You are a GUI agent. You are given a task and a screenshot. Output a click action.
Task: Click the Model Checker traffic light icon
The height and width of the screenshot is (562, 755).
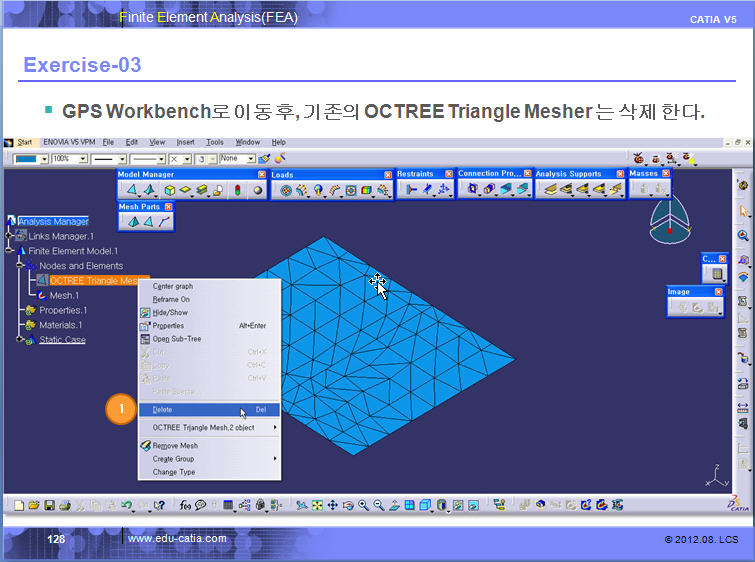(237, 190)
